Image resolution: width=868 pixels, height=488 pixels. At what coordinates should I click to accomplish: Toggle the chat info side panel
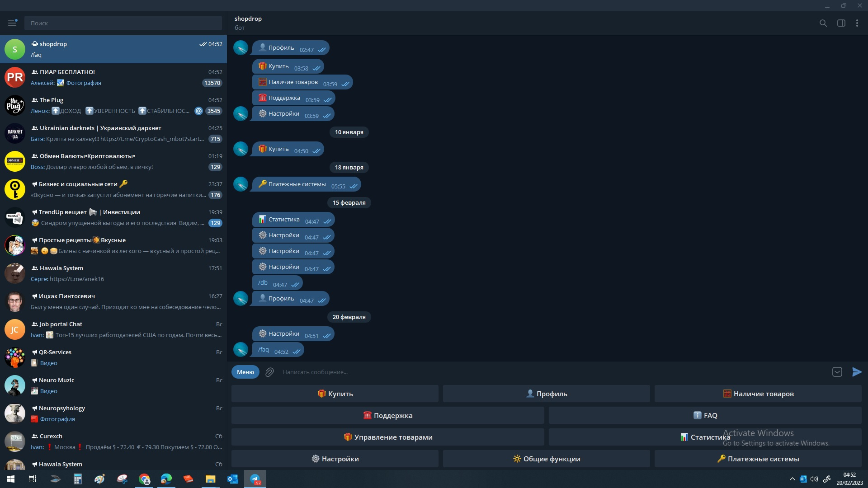click(x=841, y=23)
